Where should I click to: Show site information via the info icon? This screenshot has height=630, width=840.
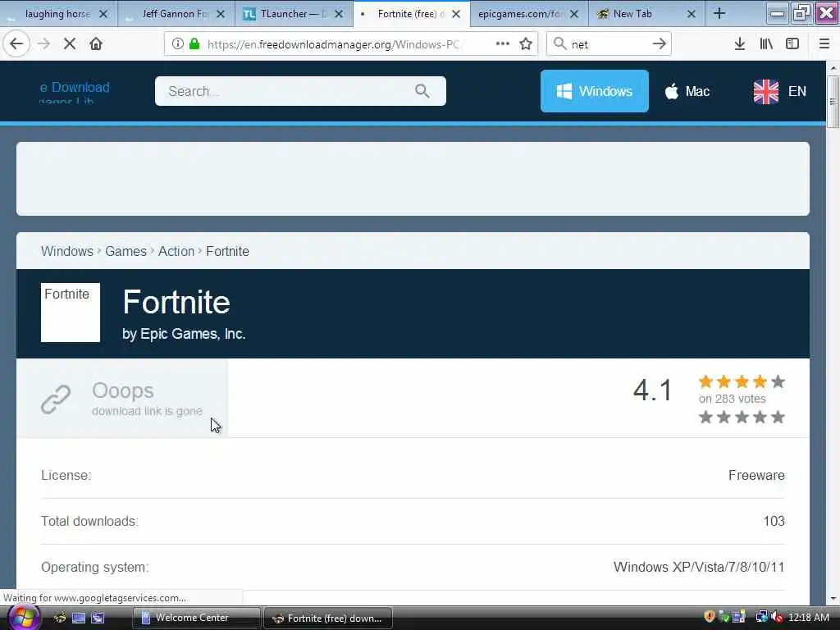point(178,44)
